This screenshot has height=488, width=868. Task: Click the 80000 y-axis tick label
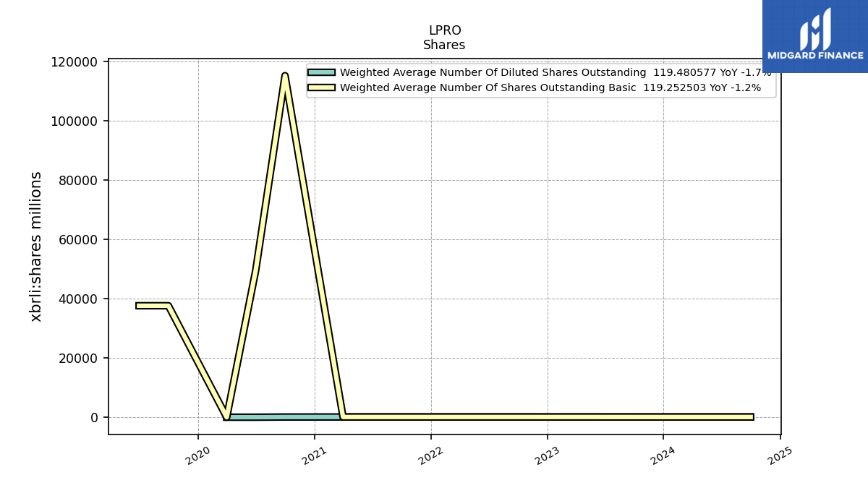click(x=77, y=181)
